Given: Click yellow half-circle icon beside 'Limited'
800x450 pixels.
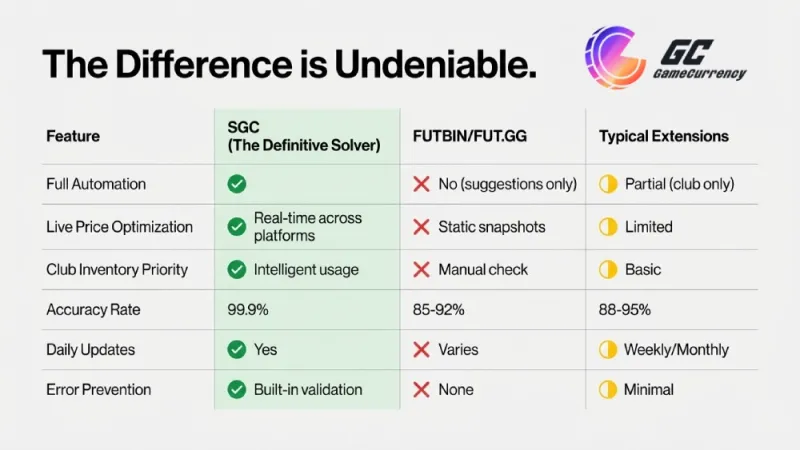Looking at the screenshot, I should tap(607, 227).
